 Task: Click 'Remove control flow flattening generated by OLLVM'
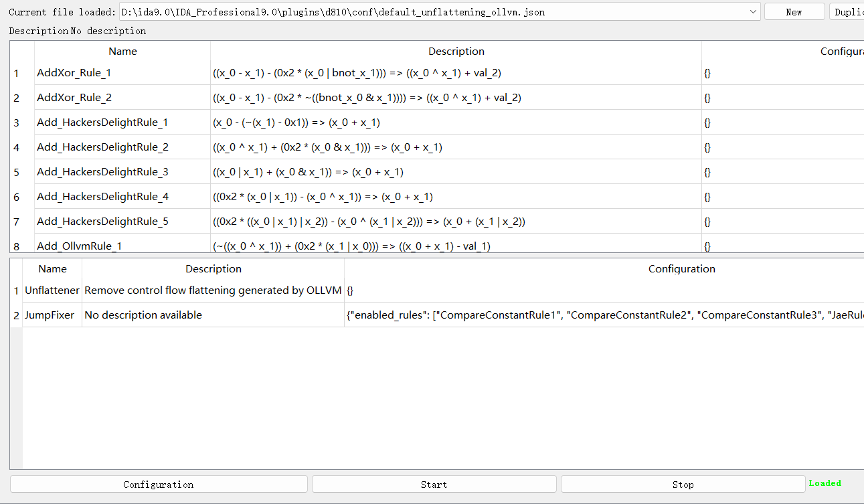[x=213, y=290]
